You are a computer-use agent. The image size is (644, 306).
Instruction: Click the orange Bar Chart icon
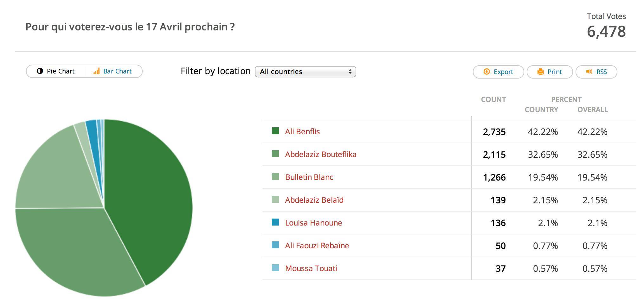(96, 71)
